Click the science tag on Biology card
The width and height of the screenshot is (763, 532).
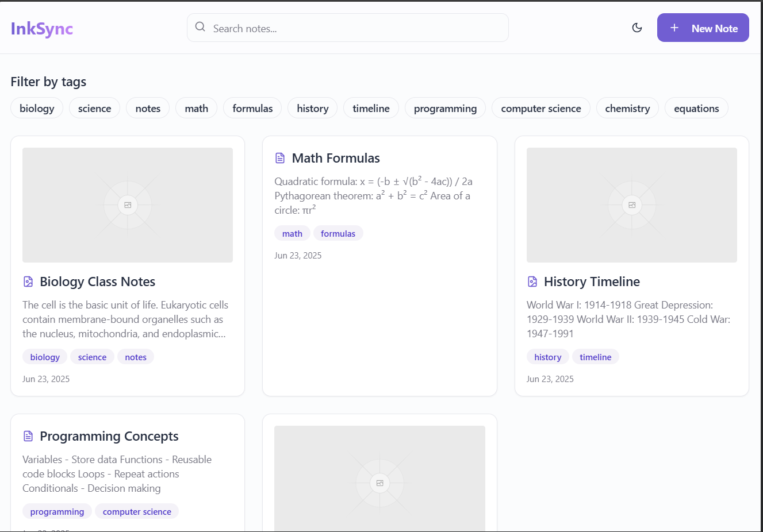[92, 357]
